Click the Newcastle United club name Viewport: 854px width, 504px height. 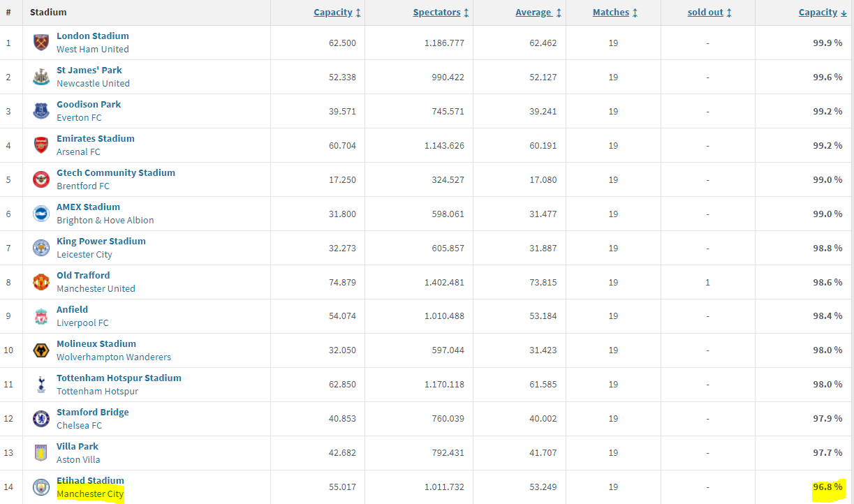coord(93,84)
